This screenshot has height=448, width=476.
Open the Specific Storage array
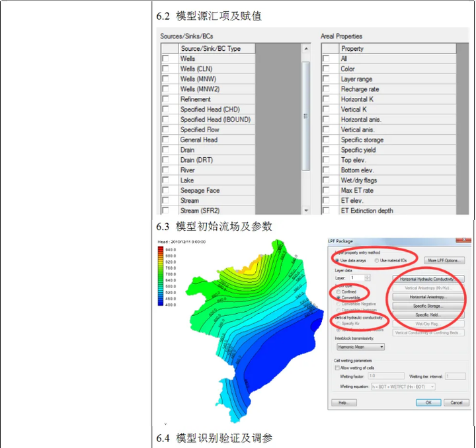coord(428,306)
